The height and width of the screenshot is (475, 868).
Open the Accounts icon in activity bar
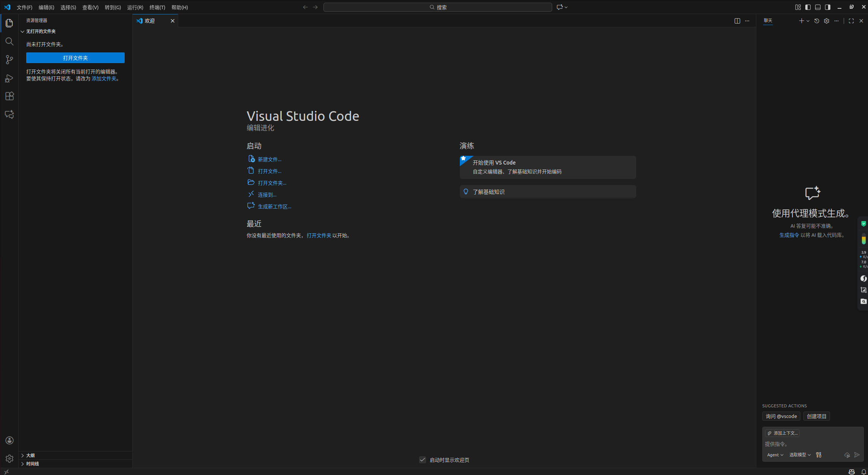click(x=10, y=440)
